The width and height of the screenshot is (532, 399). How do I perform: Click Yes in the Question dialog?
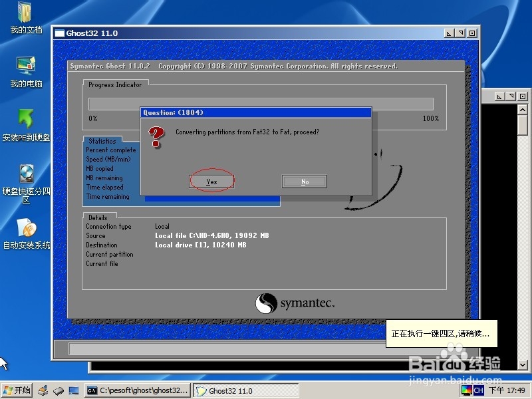[x=211, y=182]
